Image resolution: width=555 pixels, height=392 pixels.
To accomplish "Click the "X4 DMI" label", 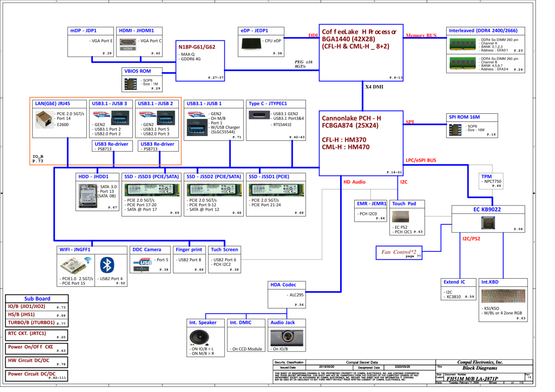I will point(374,87).
